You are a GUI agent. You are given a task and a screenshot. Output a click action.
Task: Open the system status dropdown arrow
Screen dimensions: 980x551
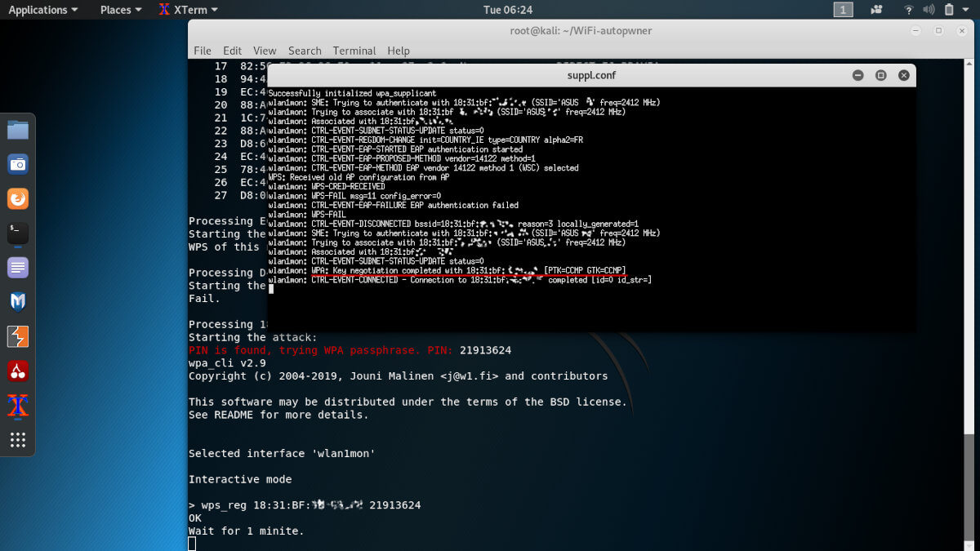point(965,10)
